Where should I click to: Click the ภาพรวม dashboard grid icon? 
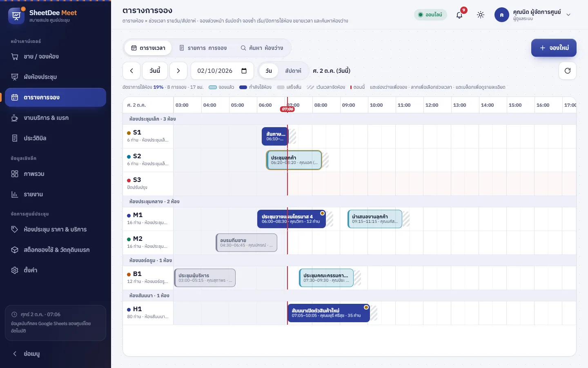coord(15,174)
